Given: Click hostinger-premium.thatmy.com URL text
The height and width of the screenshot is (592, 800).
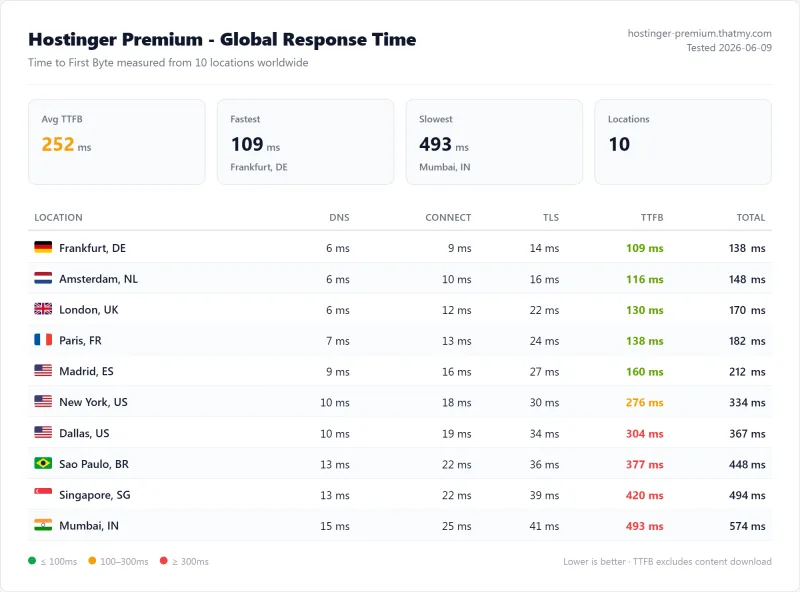Looking at the screenshot, I should point(699,33).
